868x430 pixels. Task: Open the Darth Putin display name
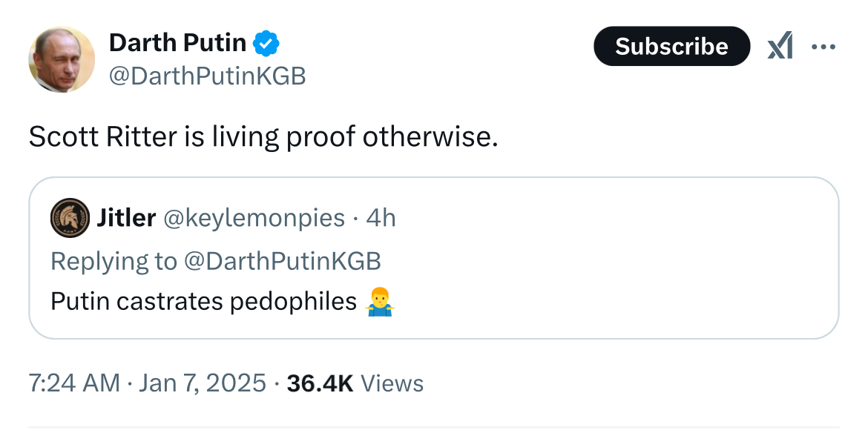[177, 43]
